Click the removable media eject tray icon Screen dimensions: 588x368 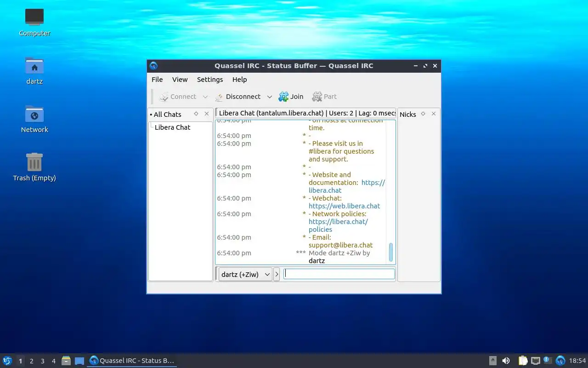click(492, 361)
